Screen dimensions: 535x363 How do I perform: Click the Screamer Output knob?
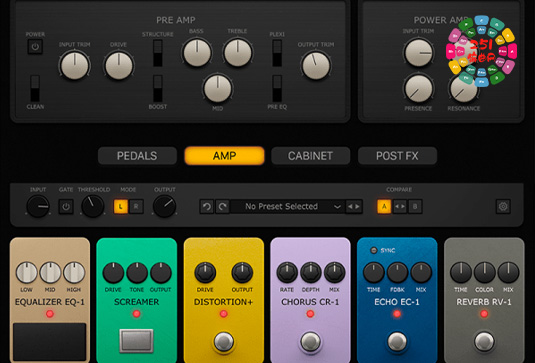[161, 273]
